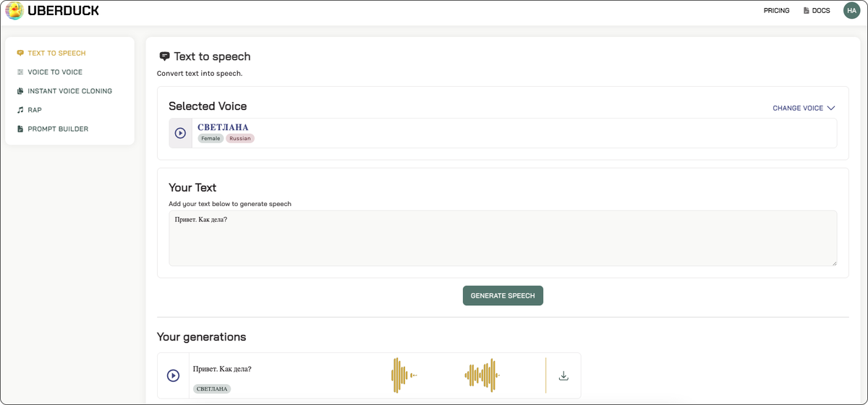The image size is (868, 405).
Task: Click the chevron beside CHANGE VOICE
Action: point(831,108)
